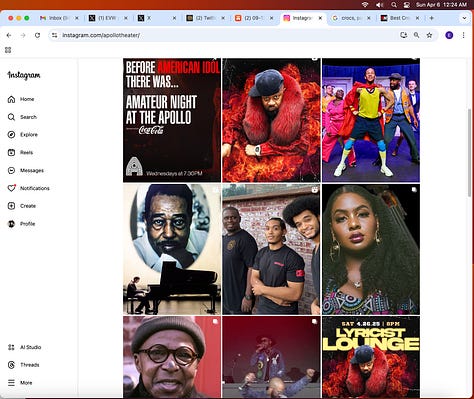Switch to the Gmail Inbox tab

pos(59,18)
